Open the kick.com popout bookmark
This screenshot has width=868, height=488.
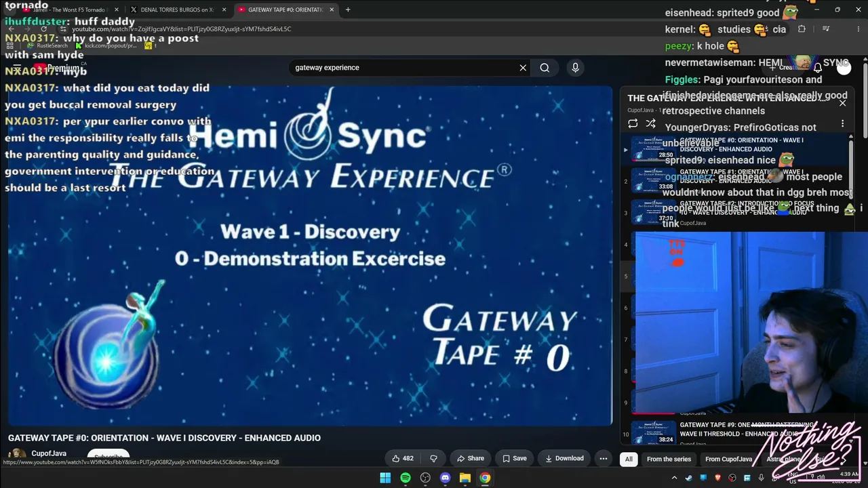click(x=106, y=46)
